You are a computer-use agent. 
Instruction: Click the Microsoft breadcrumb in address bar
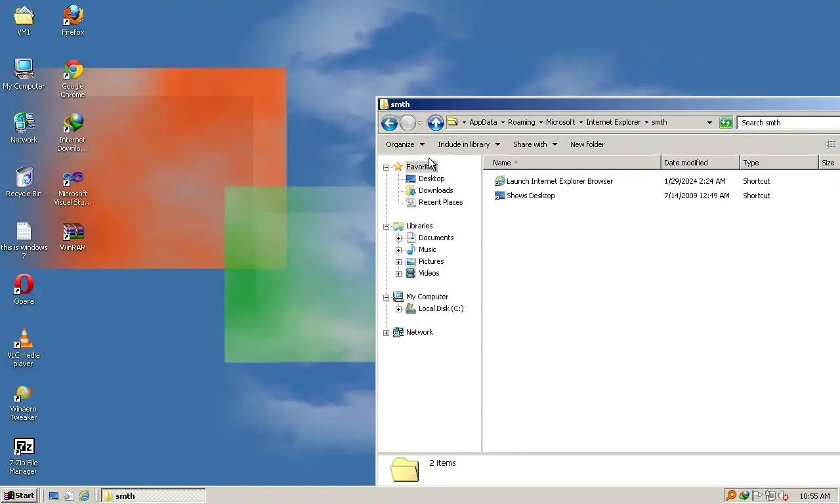coord(560,123)
